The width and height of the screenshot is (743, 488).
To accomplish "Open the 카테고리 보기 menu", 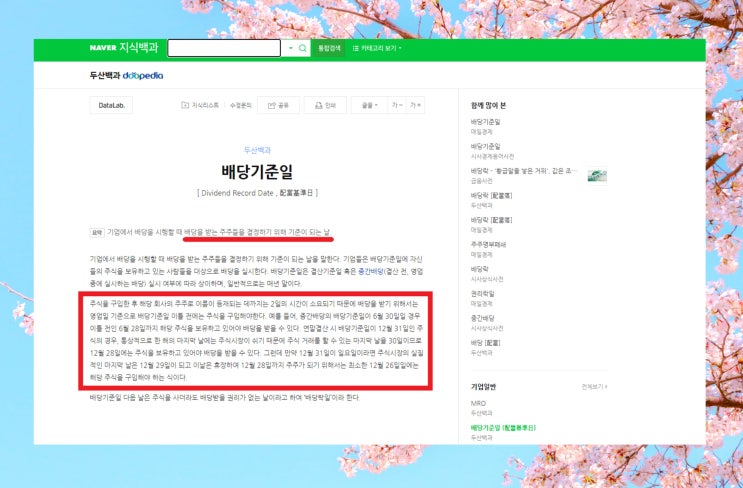I will coord(377,48).
